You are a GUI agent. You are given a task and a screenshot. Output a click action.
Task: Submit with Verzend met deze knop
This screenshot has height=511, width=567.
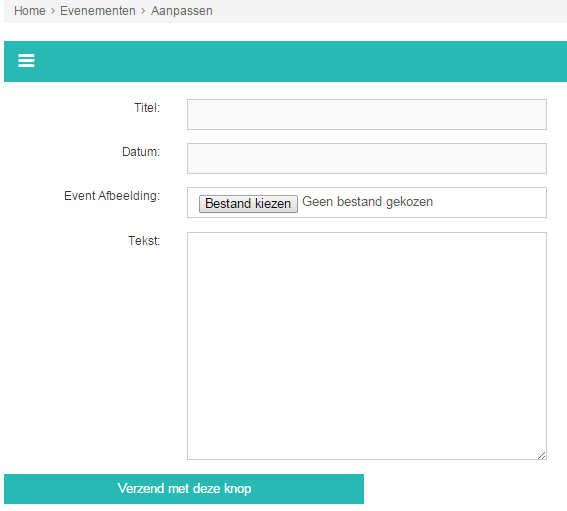pyautogui.click(x=184, y=489)
